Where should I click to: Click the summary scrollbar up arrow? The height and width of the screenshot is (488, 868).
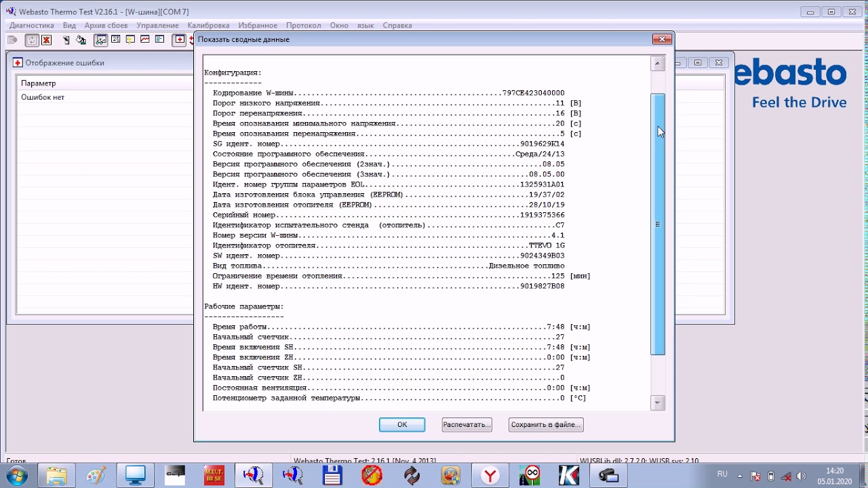coord(657,64)
